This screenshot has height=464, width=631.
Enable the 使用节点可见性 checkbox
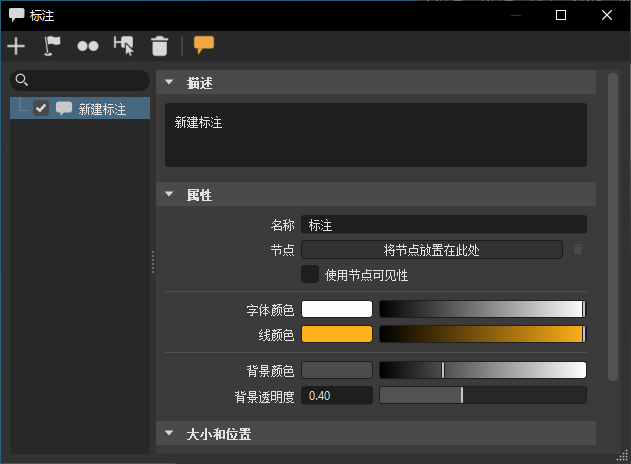(310, 274)
